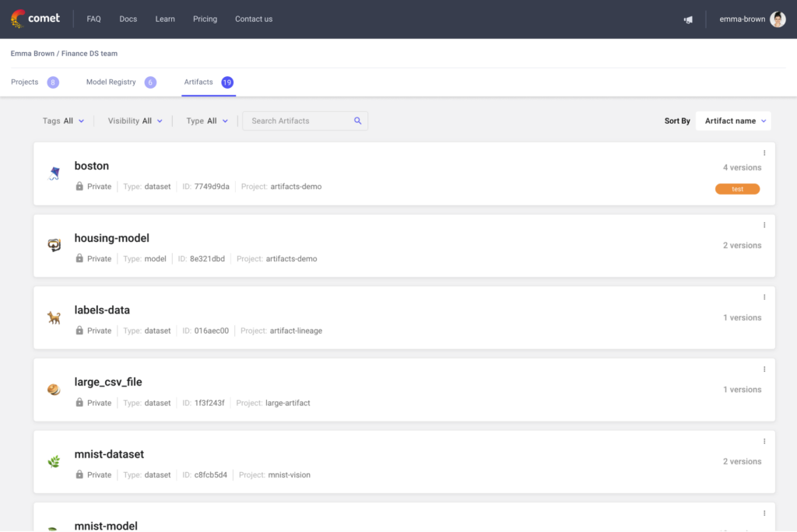The height and width of the screenshot is (532, 797).
Task: Click the emma-brown username
Action: pyautogui.click(x=742, y=19)
